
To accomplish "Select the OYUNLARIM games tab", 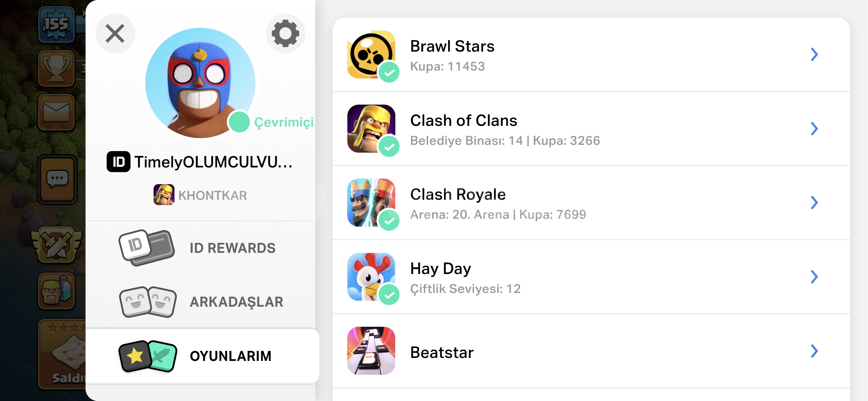I will coord(202,356).
